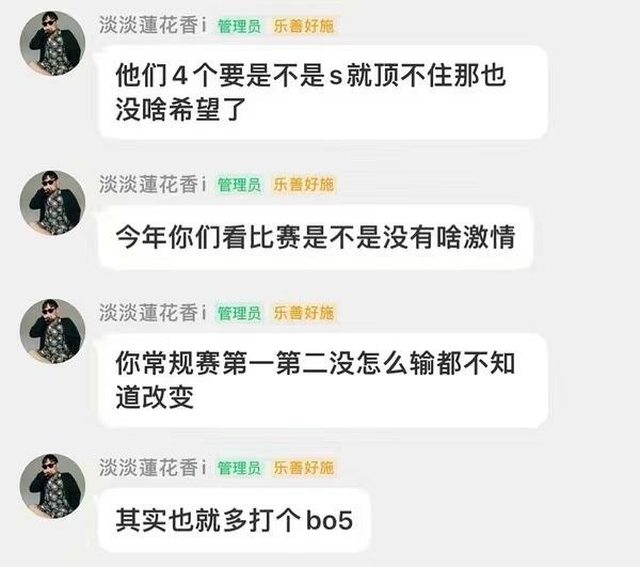
Task: Tap 乐善好施 badge above the 不知道改变 message
Action: [304, 313]
